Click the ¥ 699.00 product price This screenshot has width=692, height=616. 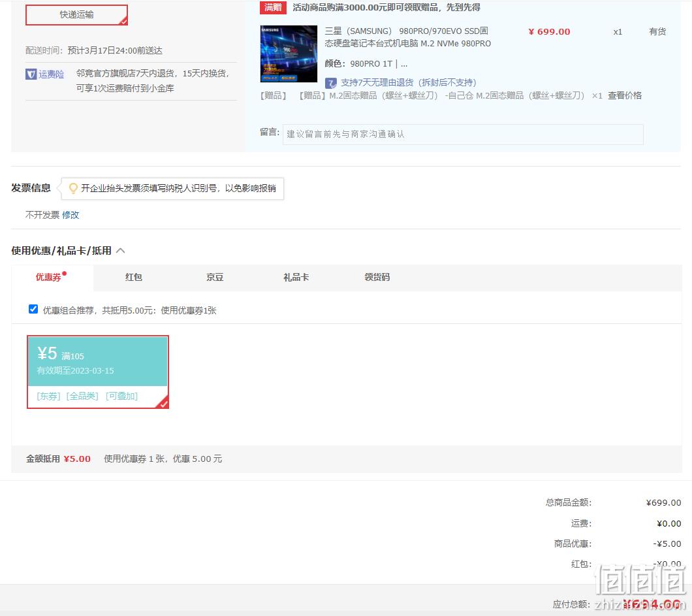click(x=549, y=32)
